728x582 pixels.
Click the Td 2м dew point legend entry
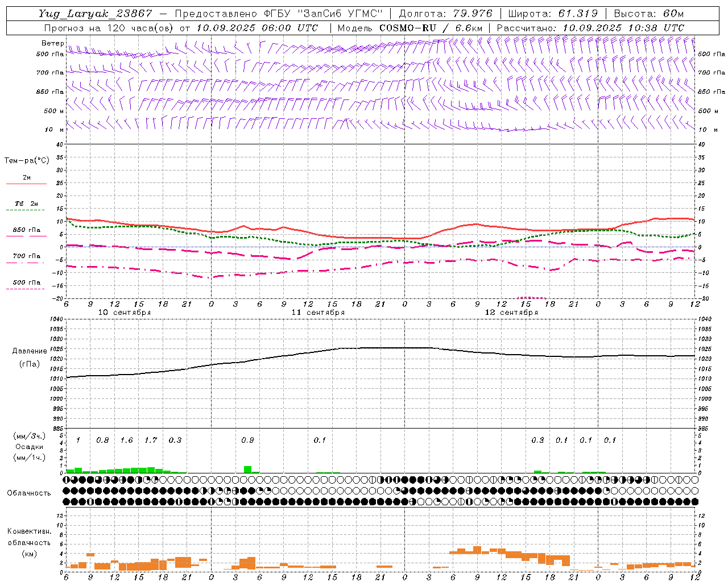pyautogui.click(x=26, y=203)
